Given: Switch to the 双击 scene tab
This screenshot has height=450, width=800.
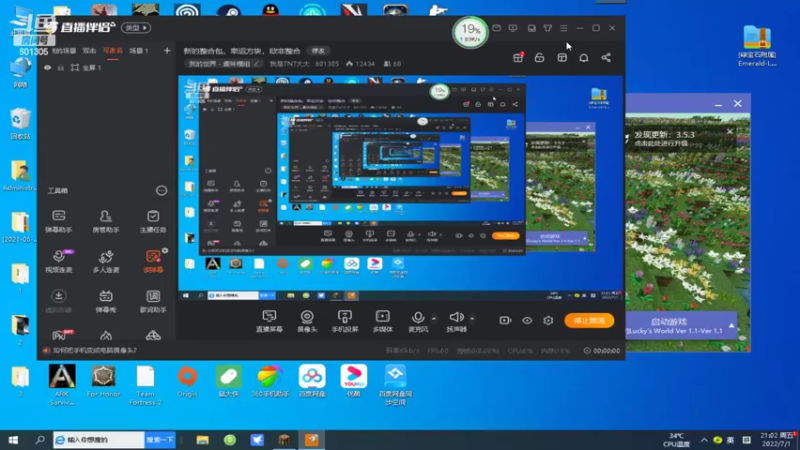Looking at the screenshot, I should [89, 51].
